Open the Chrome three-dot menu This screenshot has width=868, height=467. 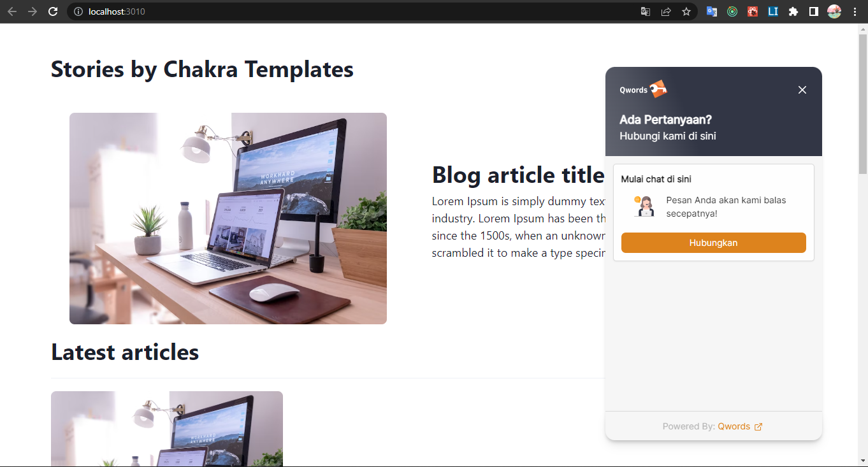855,11
